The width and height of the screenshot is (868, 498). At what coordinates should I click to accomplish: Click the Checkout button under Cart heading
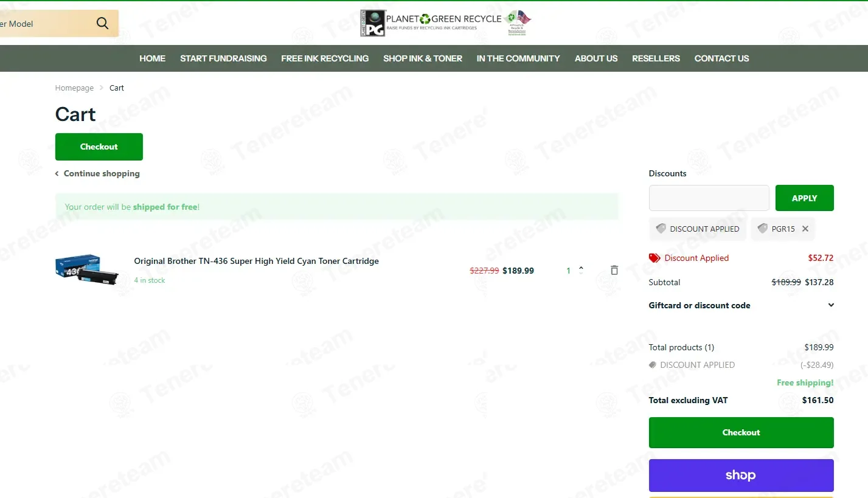(x=99, y=147)
